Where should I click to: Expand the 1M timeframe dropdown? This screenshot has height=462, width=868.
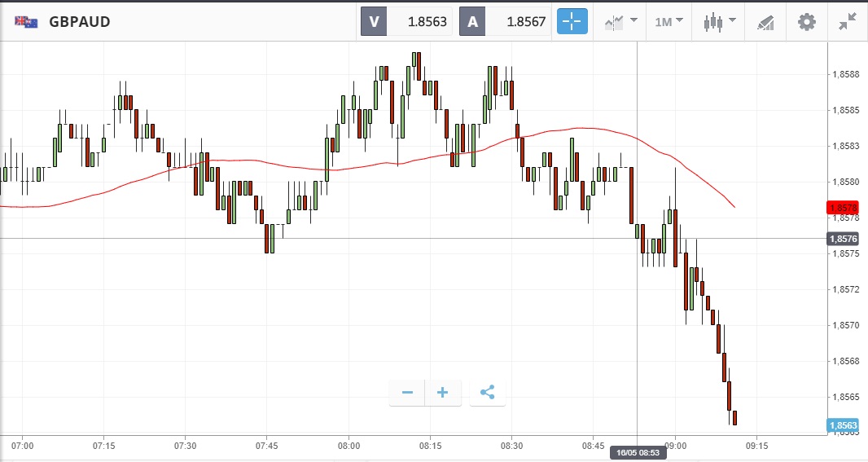click(669, 21)
